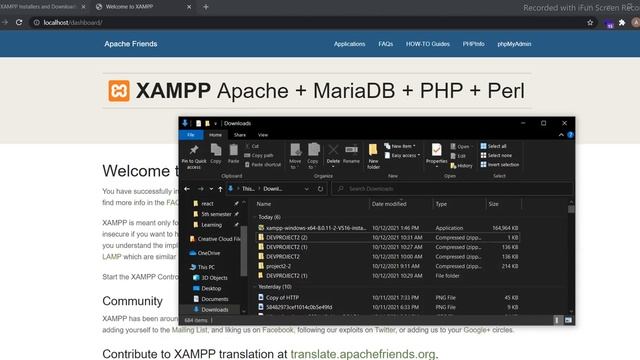This screenshot has width=640, height=360.
Task: Select Desktop in the navigation pane
Action: tap(207, 288)
